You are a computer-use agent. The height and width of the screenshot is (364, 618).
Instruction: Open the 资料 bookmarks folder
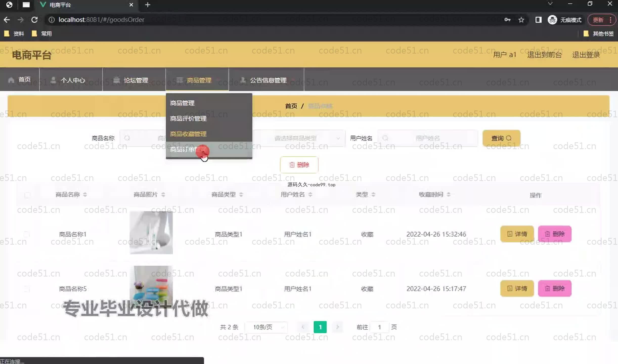[x=14, y=34]
